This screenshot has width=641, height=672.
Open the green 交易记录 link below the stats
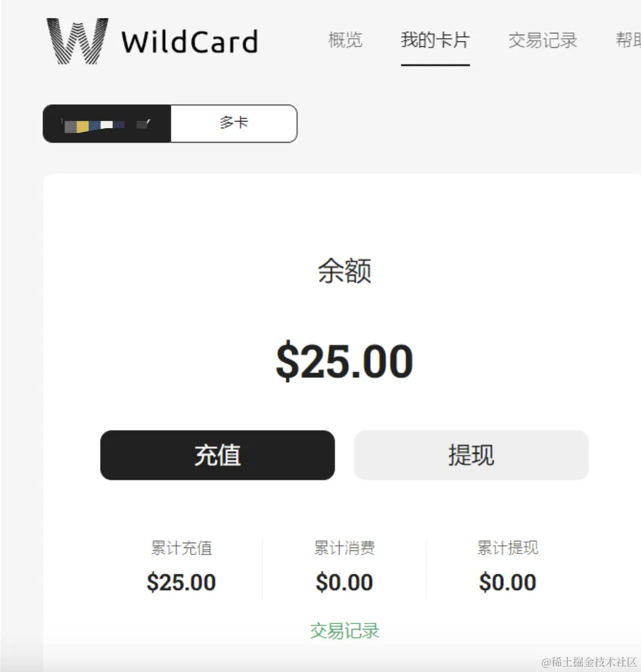[344, 631]
